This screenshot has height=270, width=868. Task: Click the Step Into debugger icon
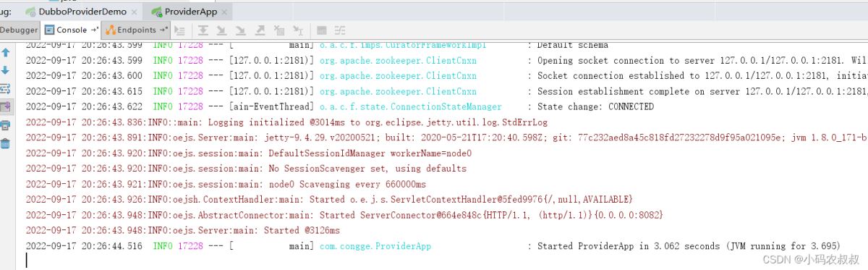tap(222, 30)
